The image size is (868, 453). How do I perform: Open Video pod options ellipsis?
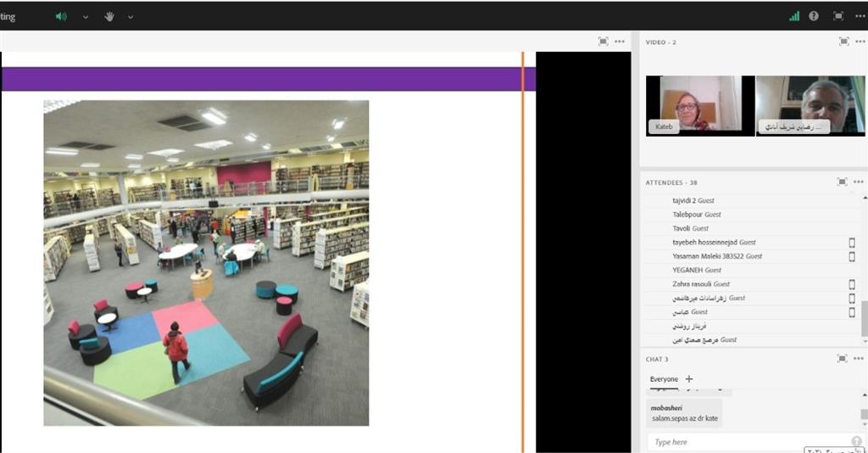860,42
